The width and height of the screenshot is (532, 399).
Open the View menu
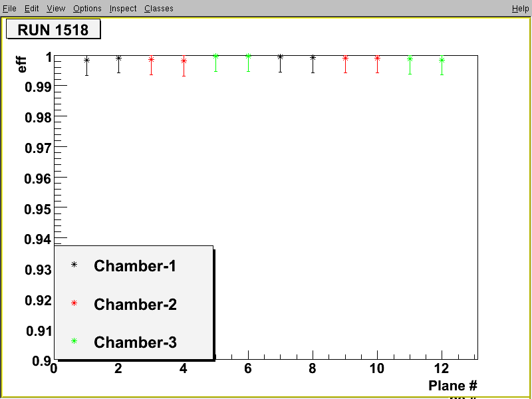[x=56, y=9]
